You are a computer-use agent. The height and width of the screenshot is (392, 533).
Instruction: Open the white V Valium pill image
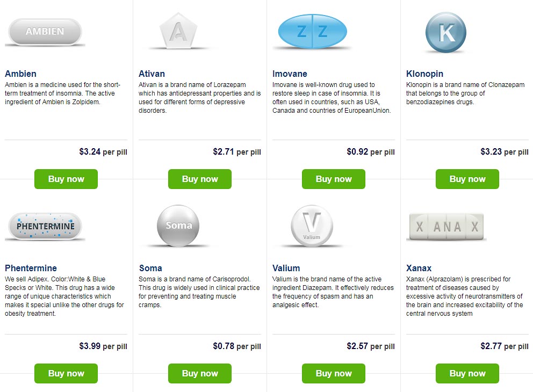coord(312,226)
